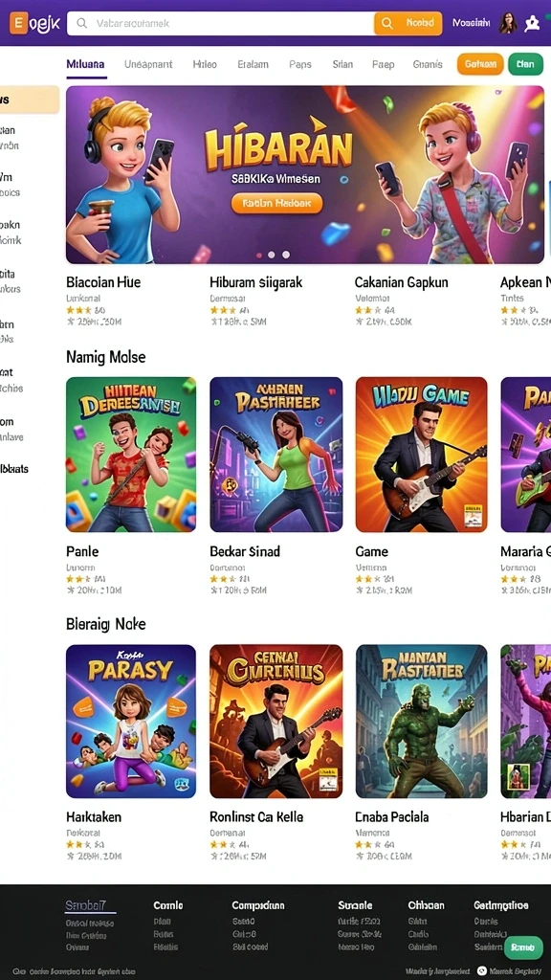This screenshot has height=980, width=551.
Task: Open the Grarnis tab
Action: click(x=428, y=64)
